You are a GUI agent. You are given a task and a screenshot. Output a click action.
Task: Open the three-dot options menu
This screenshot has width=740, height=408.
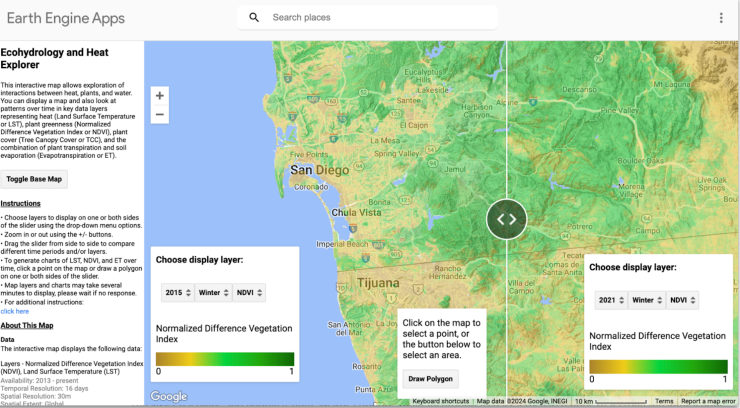(721, 17)
